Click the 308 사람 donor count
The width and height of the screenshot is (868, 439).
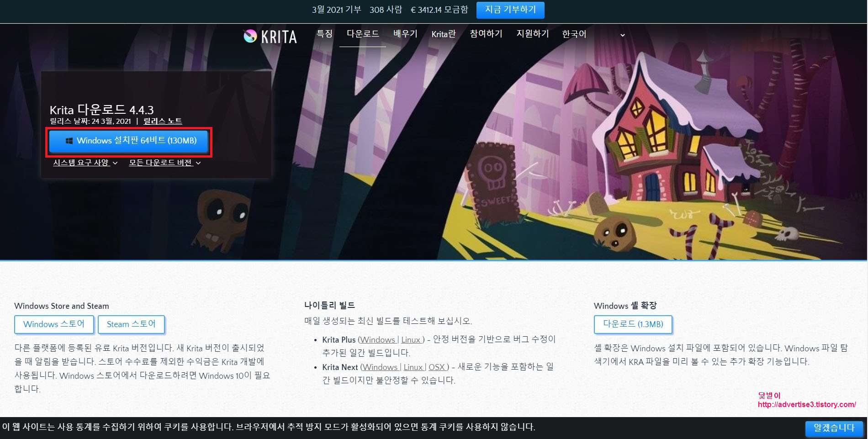pos(386,10)
